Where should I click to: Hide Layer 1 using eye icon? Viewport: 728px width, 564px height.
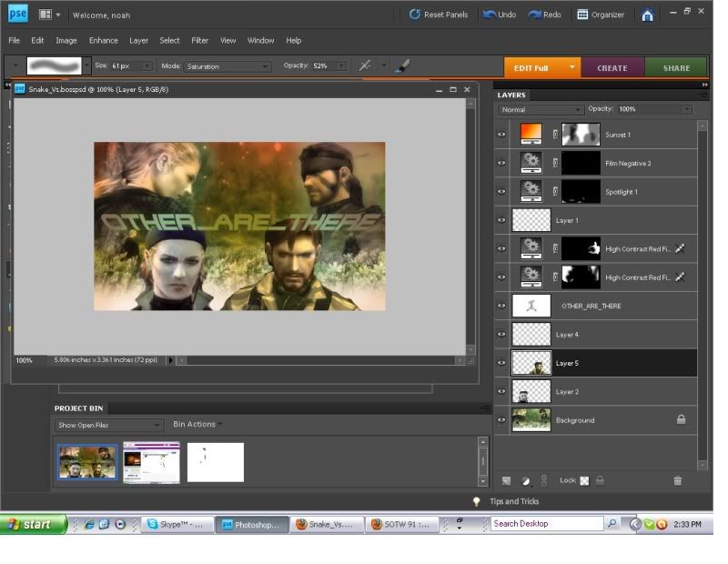point(501,220)
